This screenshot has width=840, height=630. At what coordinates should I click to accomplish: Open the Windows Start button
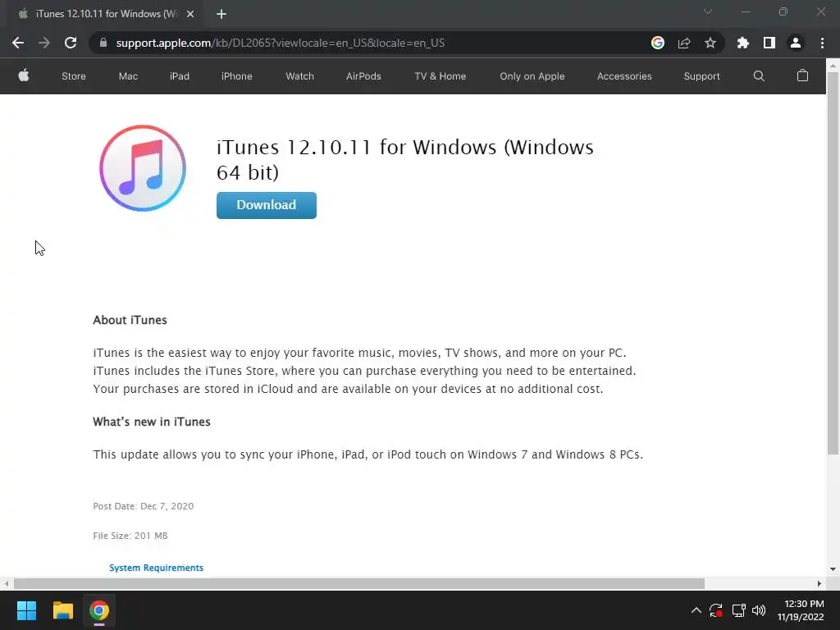click(x=26, y=610)
